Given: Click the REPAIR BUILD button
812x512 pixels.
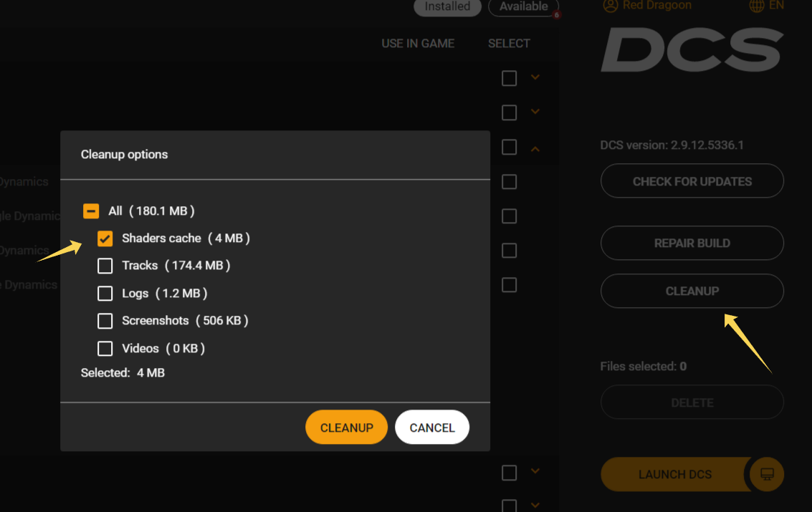Looking at the screenshot, I should (692, 243).
